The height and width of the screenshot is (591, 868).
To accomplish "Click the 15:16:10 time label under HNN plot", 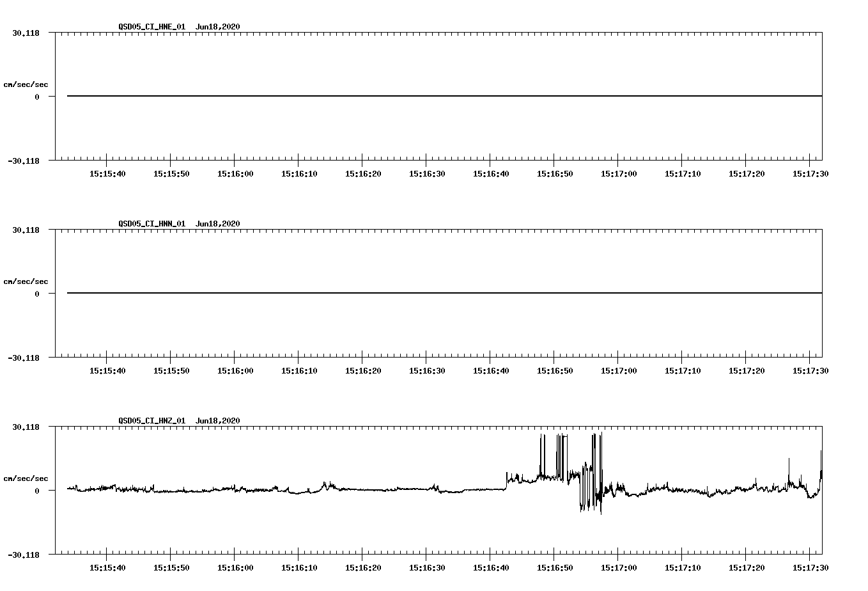I will click(x=299, y=370).
